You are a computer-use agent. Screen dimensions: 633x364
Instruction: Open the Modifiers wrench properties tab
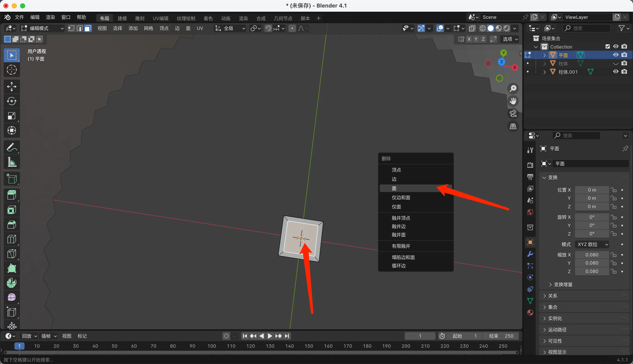click(x=530, y=254)
